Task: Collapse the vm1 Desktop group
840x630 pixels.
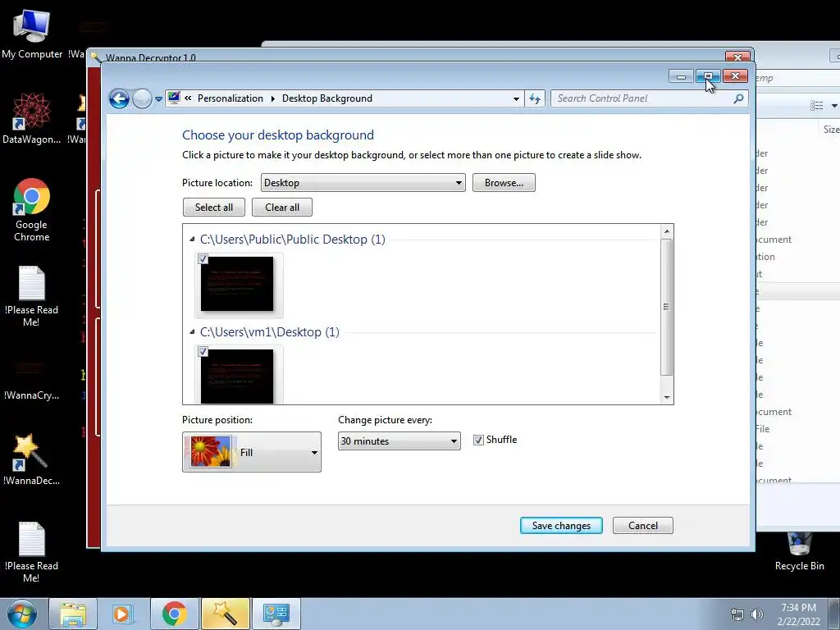Action: [x=192, y=332]
